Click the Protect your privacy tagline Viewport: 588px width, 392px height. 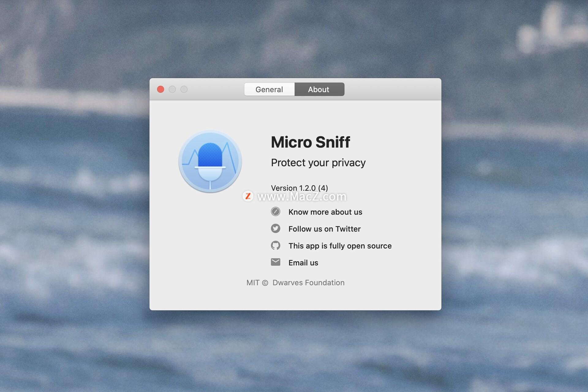[318, 163]
